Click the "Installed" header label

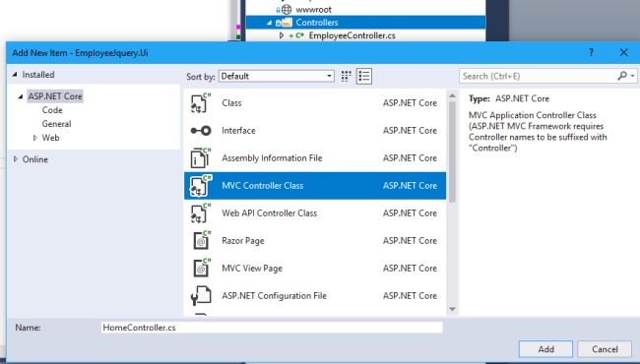[x=38, y=75]
